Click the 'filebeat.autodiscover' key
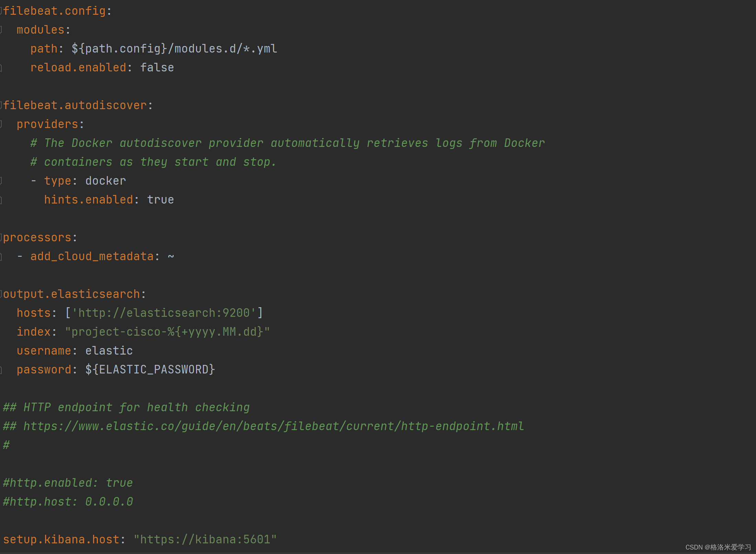 click(x=75, y=105)
